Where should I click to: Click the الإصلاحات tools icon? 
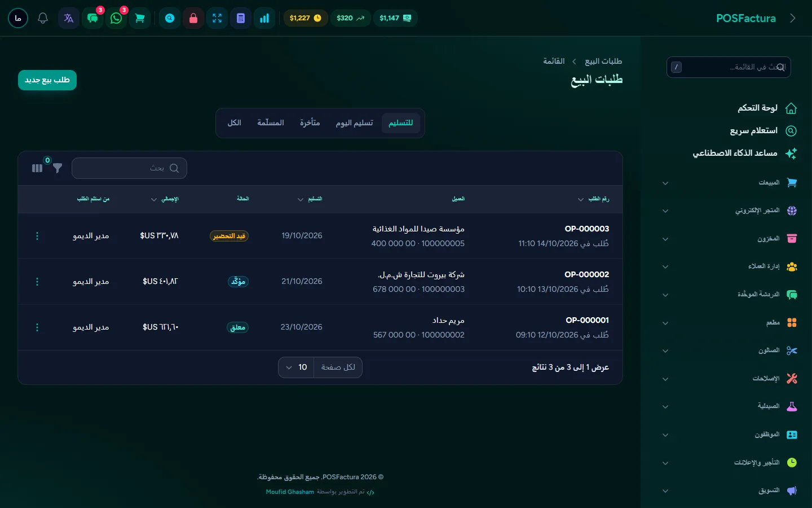[x=792, y=379]
